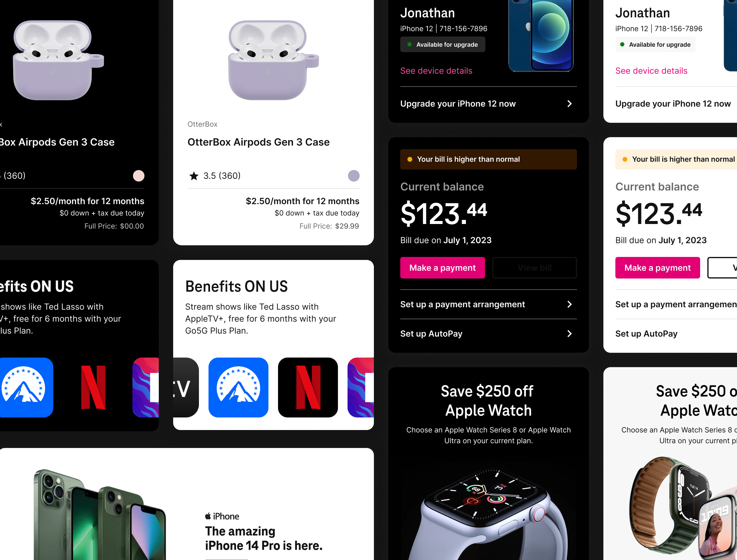This screenshot has height=560, width=737.
Task: Open the iPhone 14 Pro banner image
Action: 100,514
